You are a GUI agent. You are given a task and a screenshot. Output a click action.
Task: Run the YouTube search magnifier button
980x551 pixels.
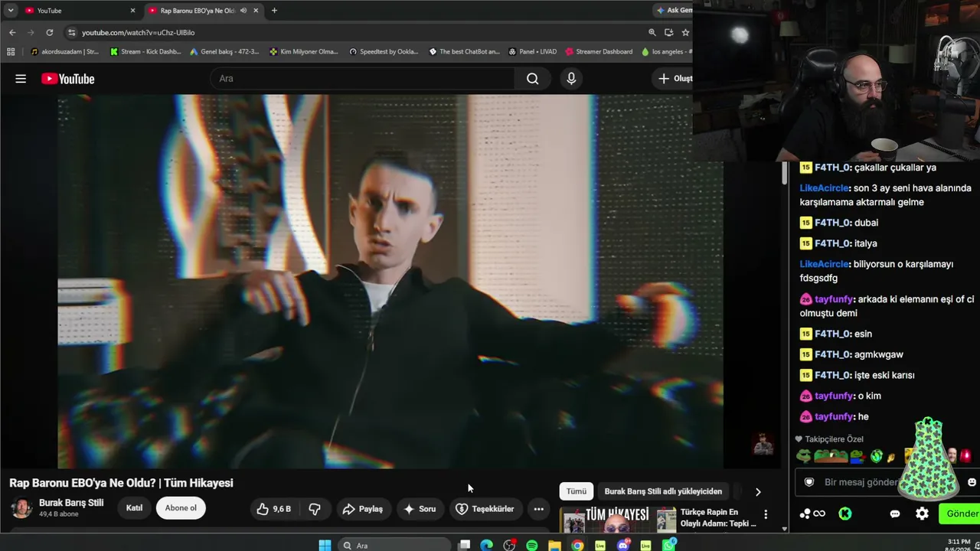click(x=532, y=79)
